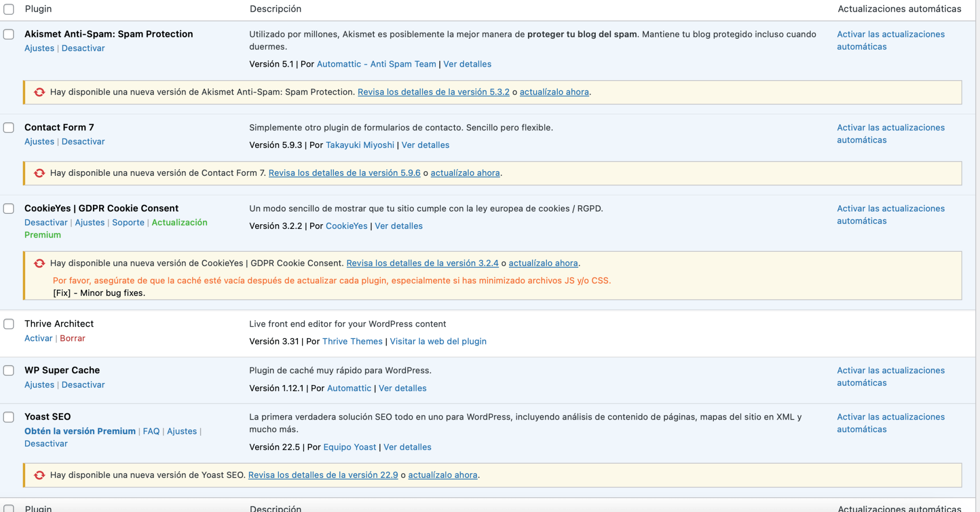
Task: Open Ajustes for WP Super Cache
Action: pyautogui.click(x=39, y=385)
